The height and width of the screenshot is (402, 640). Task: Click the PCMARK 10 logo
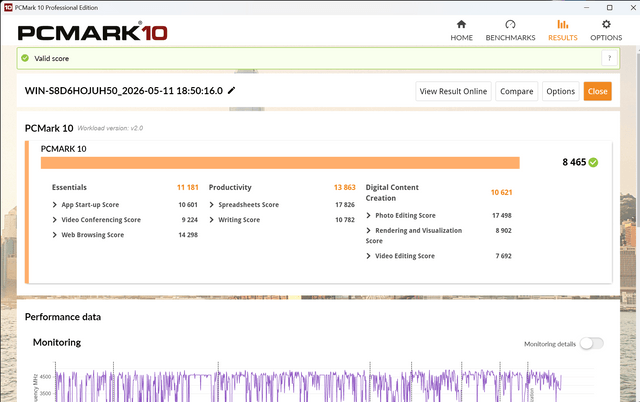coord(92,32)
